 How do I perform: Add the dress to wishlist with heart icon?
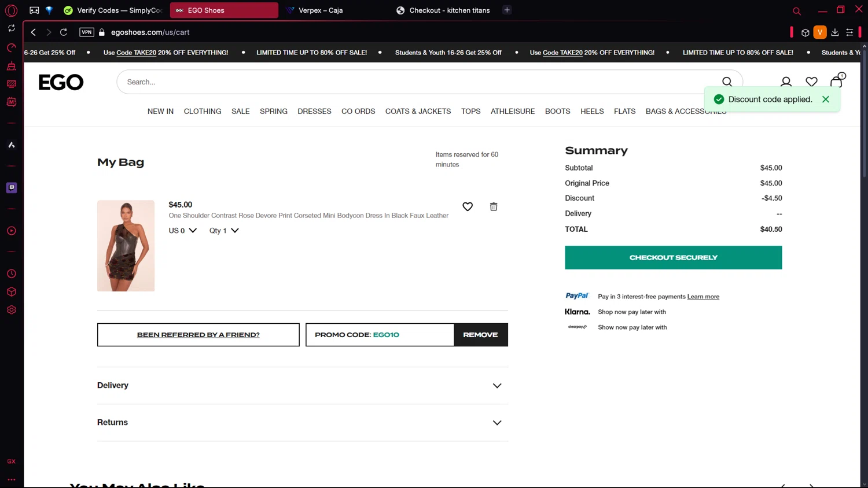coord(468,206)
